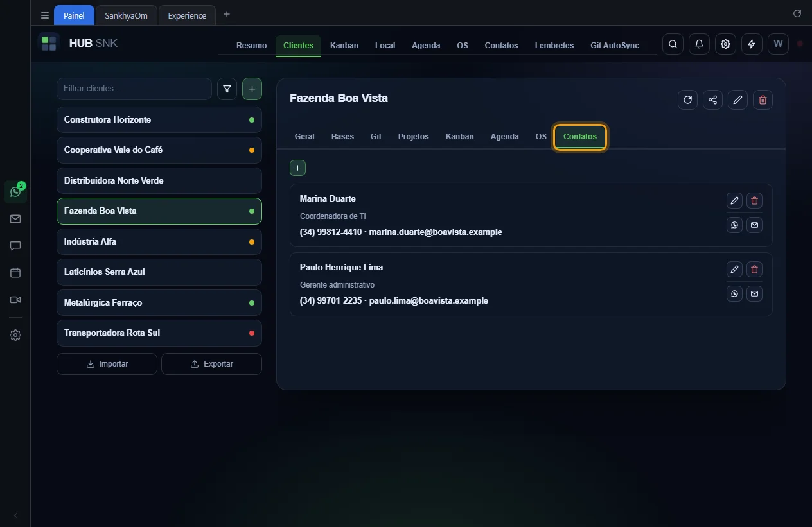Open the hamburger menu at top left

click(x=44, y=15)
